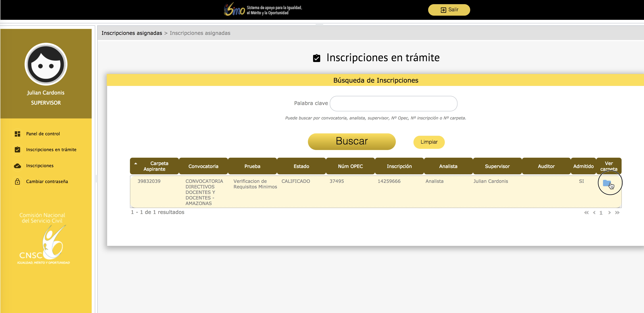This screenshot has height=313, width=644.
Task: Click the user avatar profile picture
Action: (x=46, y=64)
